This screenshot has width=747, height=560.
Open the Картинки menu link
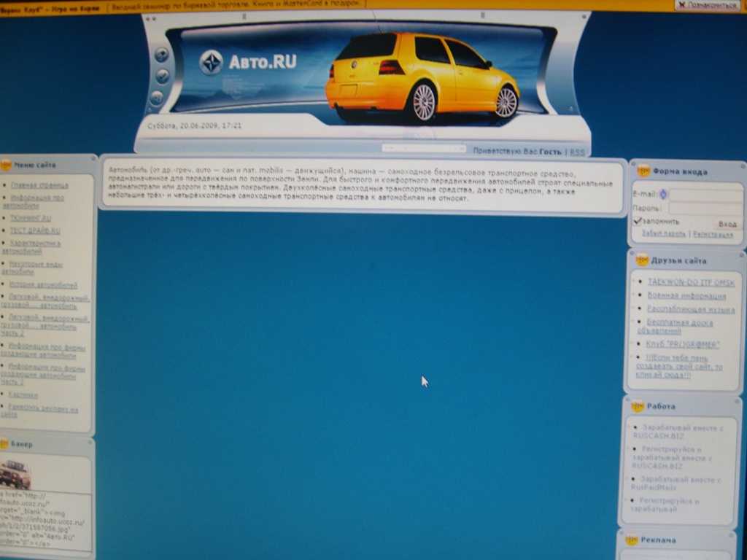tap(23, 394)
